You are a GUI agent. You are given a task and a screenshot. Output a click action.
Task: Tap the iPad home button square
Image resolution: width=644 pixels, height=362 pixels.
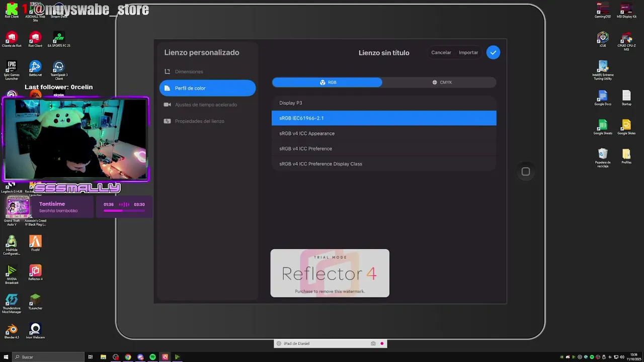(526, 171)
